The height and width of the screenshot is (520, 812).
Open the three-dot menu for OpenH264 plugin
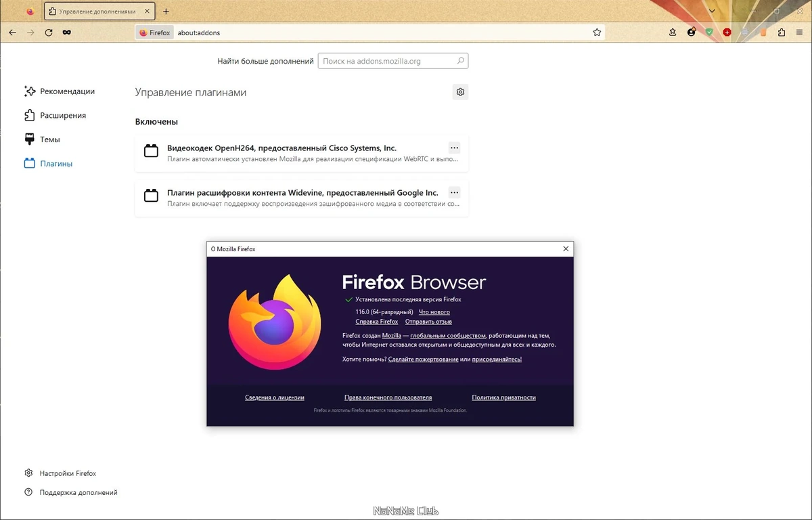coord(454,148)
